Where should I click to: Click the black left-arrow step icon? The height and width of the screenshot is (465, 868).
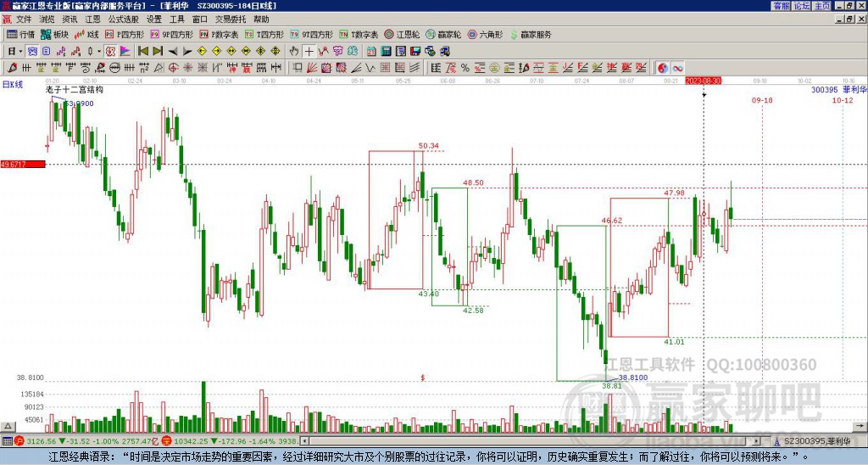click(x=173, y=52)
